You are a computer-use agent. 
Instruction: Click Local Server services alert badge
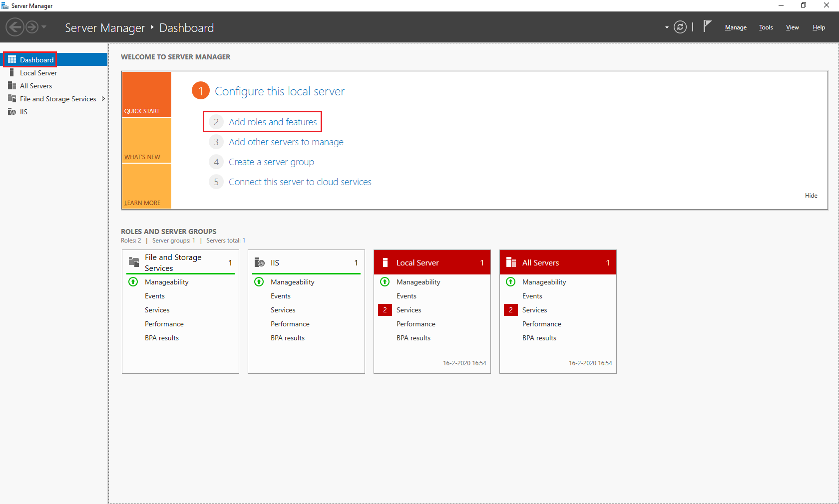click(x=385, y=310)
